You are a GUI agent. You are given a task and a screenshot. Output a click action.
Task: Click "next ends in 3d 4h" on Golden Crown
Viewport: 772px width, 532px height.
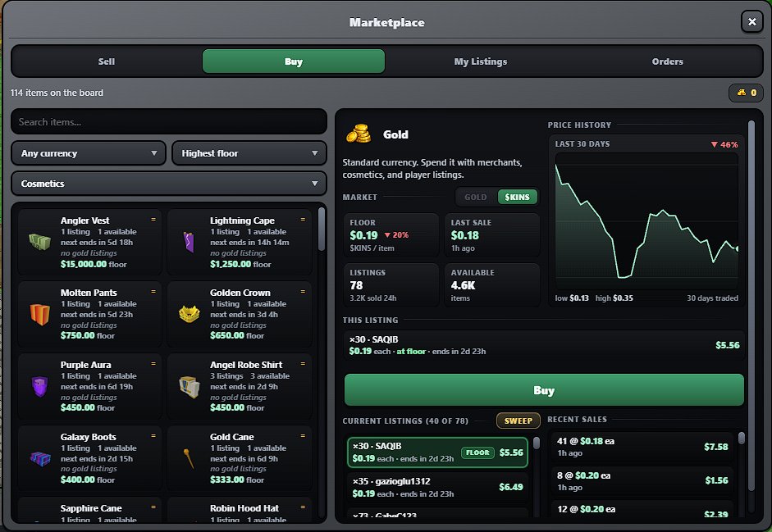click(x=244, y=315)
